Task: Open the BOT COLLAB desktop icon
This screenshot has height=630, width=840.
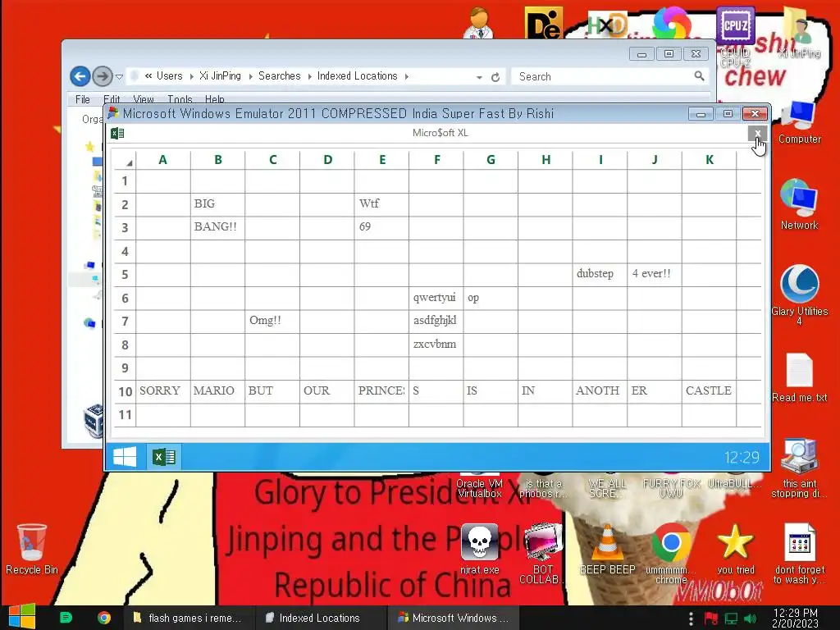Action: point(543,553)
